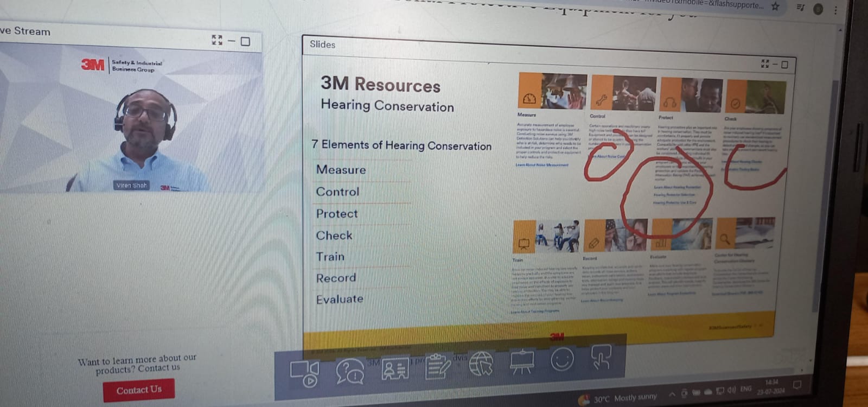Click the Slides panel title

point(322,44)
